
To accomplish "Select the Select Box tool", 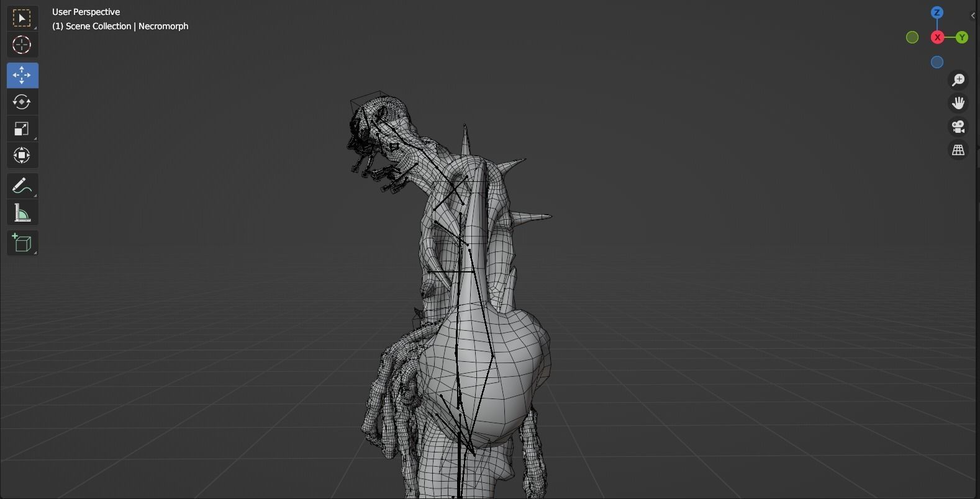I will pyautogui.click(x=22, y=19).
